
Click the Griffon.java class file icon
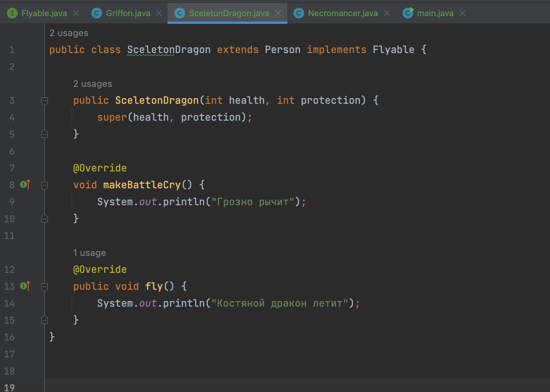coord(97,13)
